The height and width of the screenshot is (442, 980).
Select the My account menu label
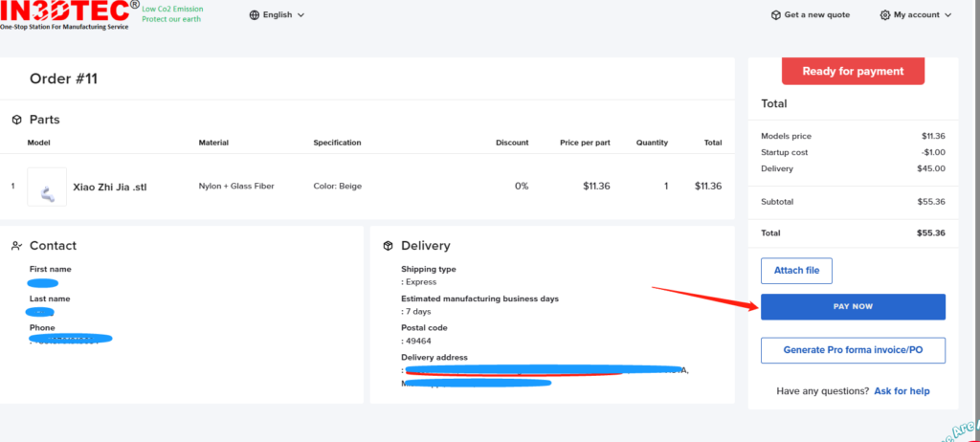916,15
